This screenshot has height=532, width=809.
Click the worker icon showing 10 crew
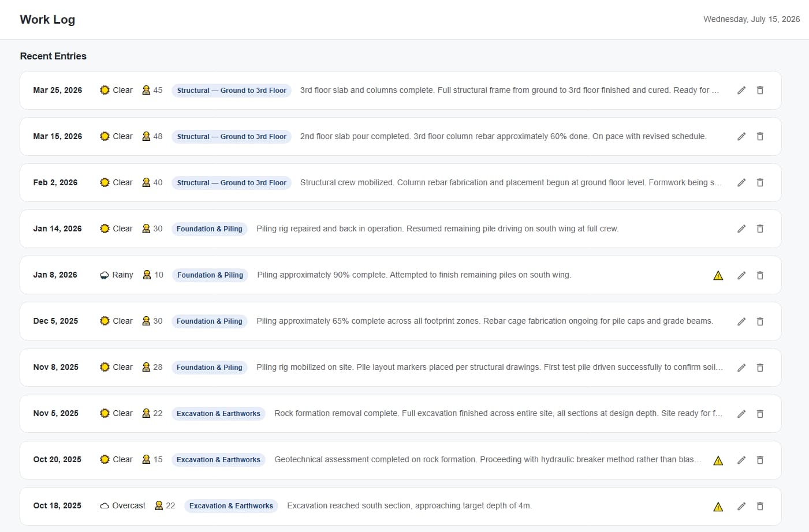pos(147,275)
